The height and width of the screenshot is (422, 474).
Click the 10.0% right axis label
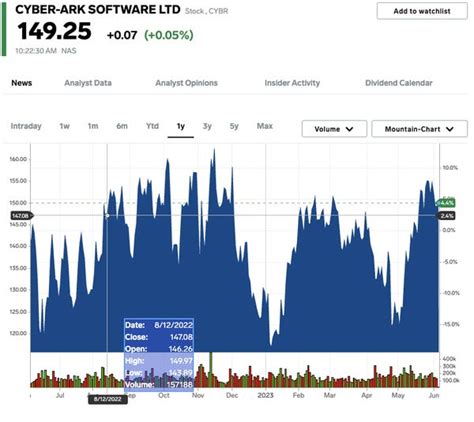[x=450, y=168]
